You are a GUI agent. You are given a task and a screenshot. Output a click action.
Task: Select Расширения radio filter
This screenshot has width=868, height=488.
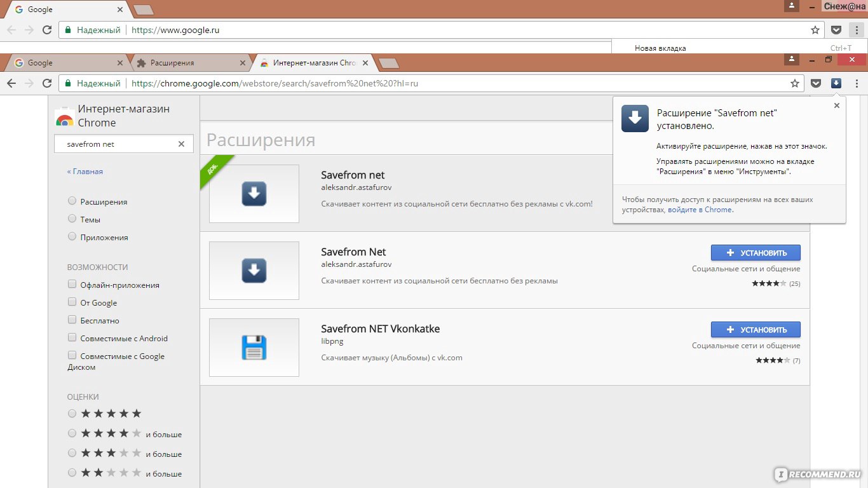(72, 201)
